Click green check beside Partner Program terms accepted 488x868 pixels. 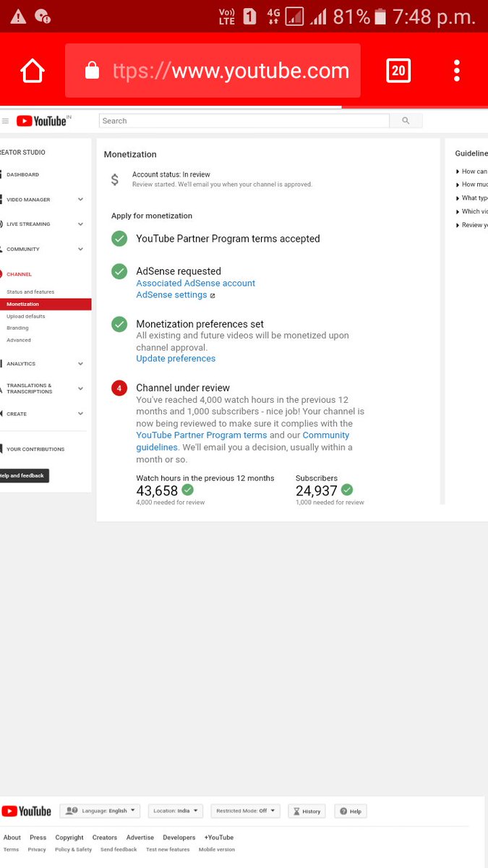(x=119, y=239)
